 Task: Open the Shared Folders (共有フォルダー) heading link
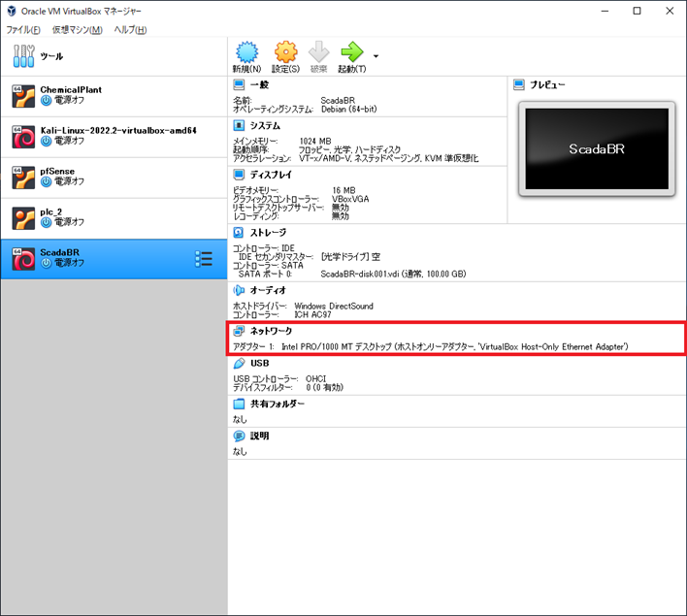278,404
